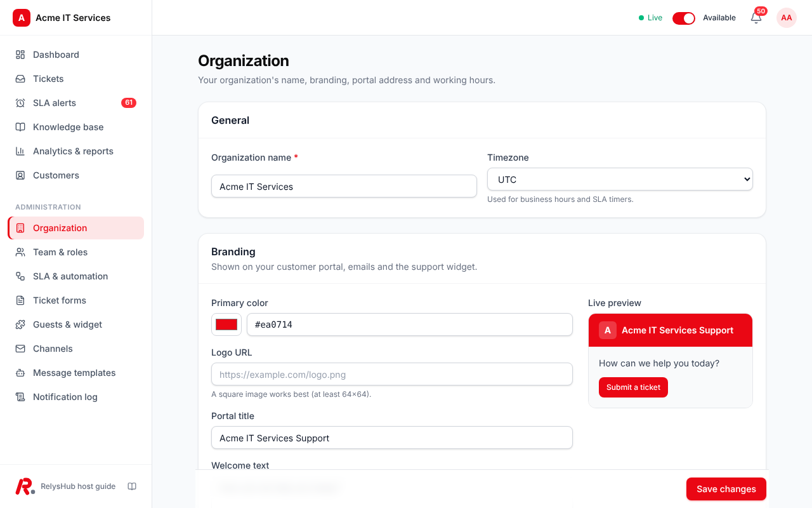Image resolution: width=812 pixels, height=508 pixels.
Task: Click the Save changes button
Action: click(726, 489)
